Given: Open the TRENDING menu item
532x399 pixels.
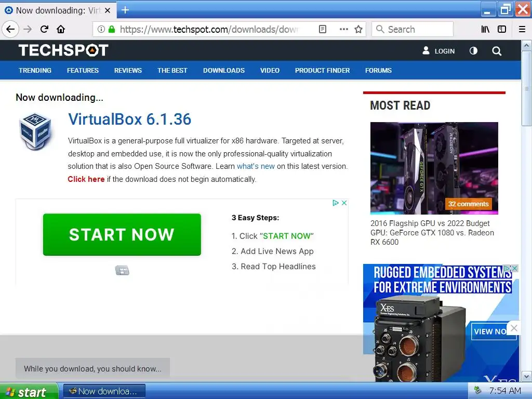Looking at the screenshot, I should click(x=35, y=70).
